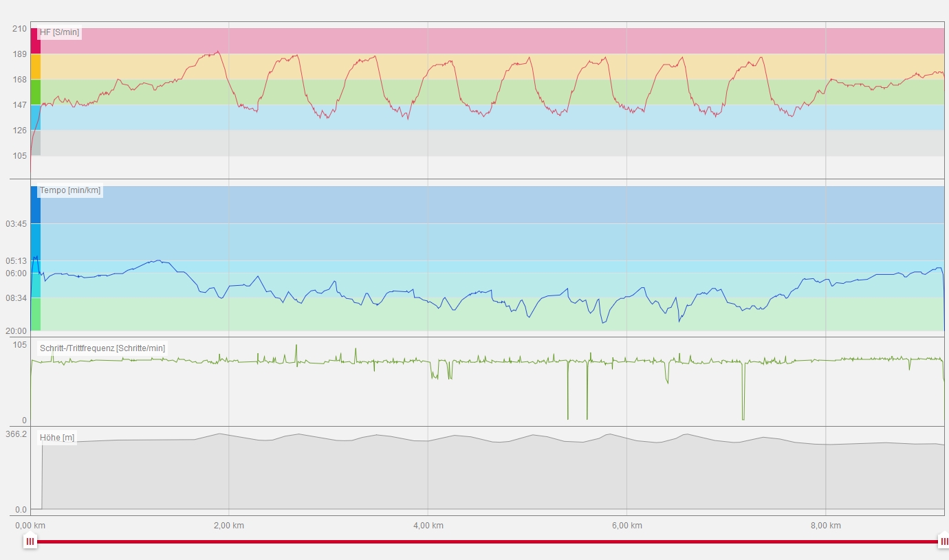
Task: Click the left range slider handle
Action: [x=30, y=541]
